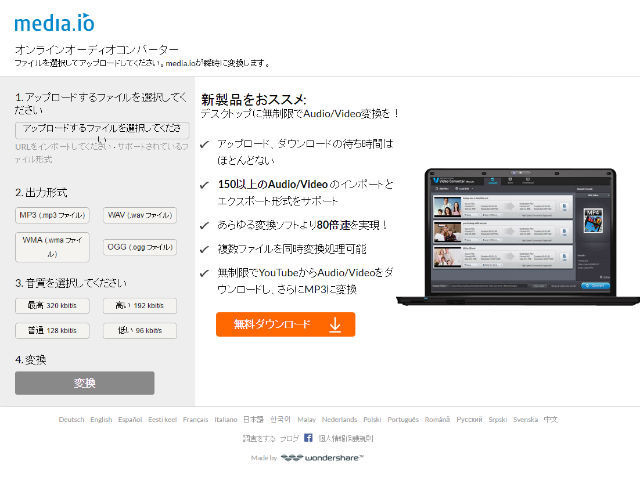Choose normal quality 128 kbit/s
Screen dimensions: 640x480
click(52, 331)
